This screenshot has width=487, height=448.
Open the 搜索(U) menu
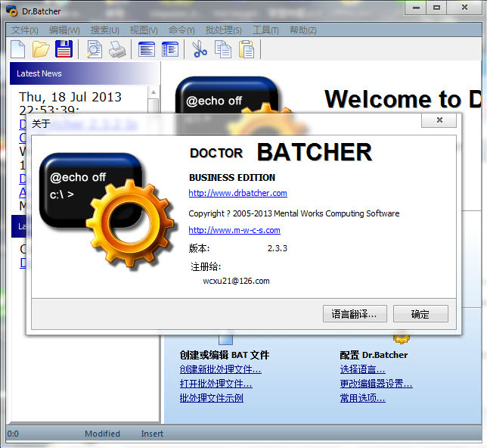pos(104,30)
